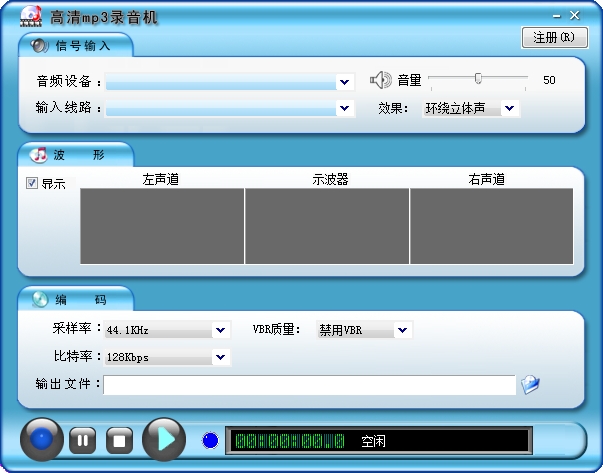The width and height of the screenshot is (603, 473).
Task: Click the blue status indicator dot
Action: (210, 440)
